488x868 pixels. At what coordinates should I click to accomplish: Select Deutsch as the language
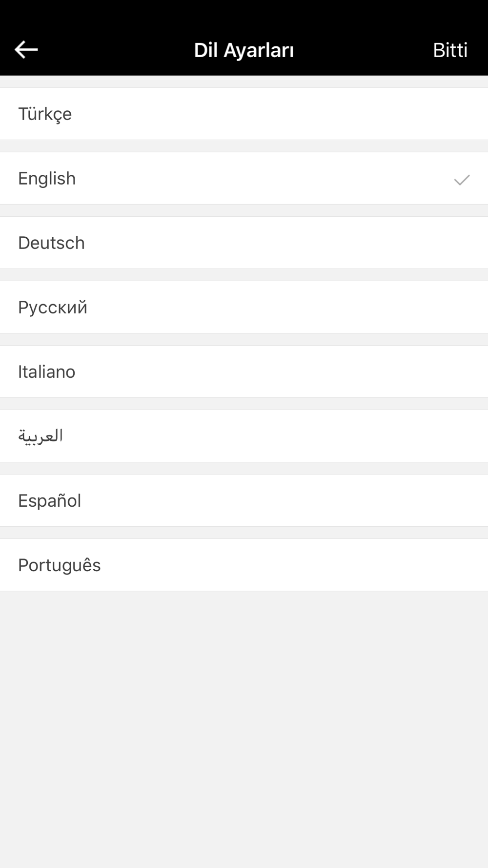point(244,243)
